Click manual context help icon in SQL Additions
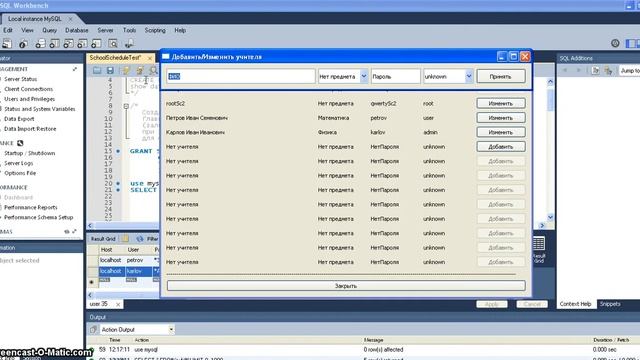640x360 pixels. [596, 71]
